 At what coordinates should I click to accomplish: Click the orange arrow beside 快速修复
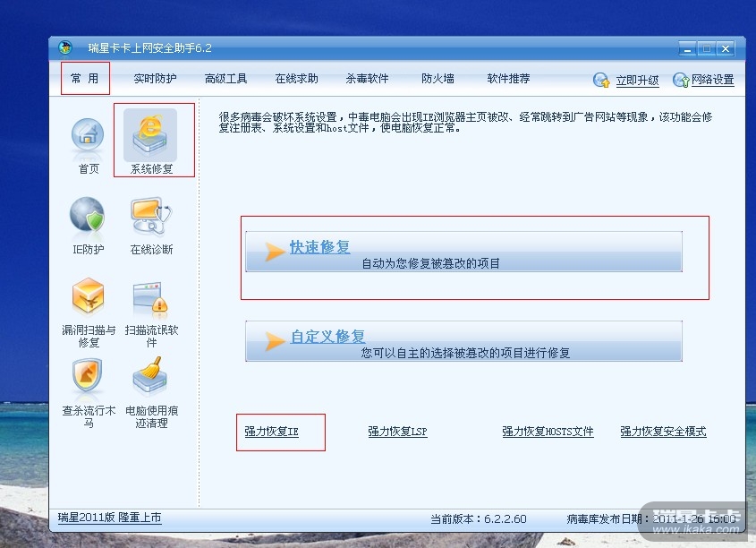pyautogui.click(x=275, y=252)
